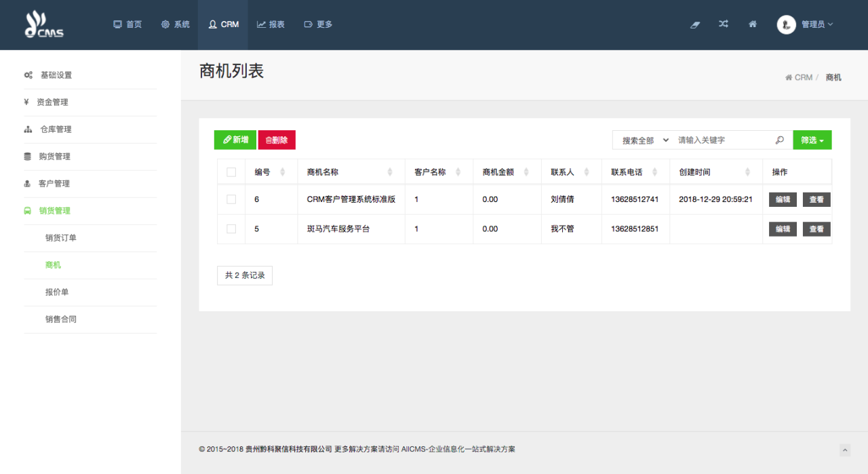The width and height of the screenshot is (868, 474).
Task: Sort by 编号 column arrows
Action: pos(283,172)
